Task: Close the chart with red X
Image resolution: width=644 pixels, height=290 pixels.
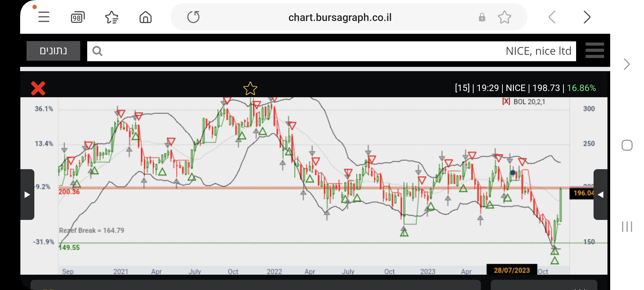Action: point(38,88)
